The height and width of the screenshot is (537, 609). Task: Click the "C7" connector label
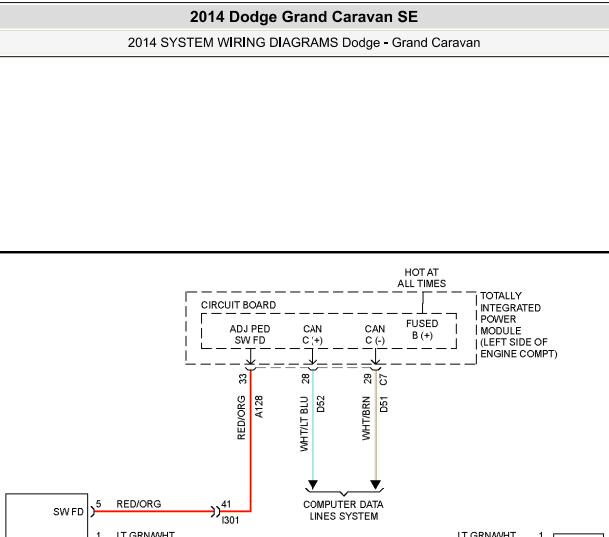383,379
